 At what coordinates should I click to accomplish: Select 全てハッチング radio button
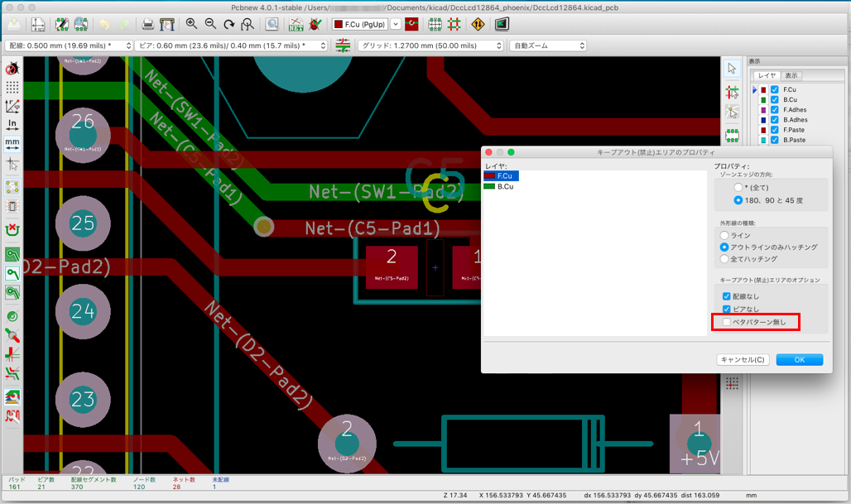(724, 259)
